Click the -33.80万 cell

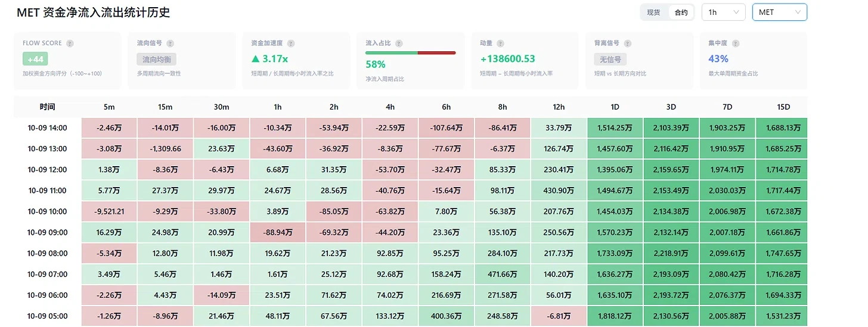click(221, 211)
